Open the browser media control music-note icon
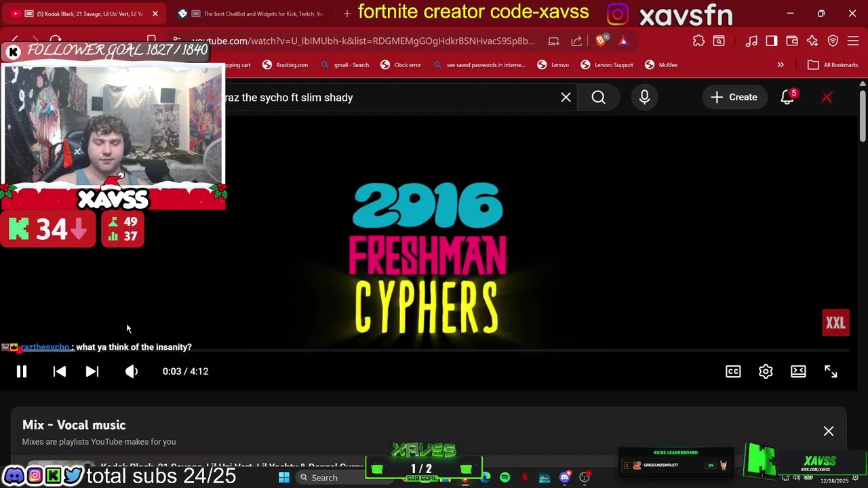The height and width of the screenshot is (488, 868). 751,41
